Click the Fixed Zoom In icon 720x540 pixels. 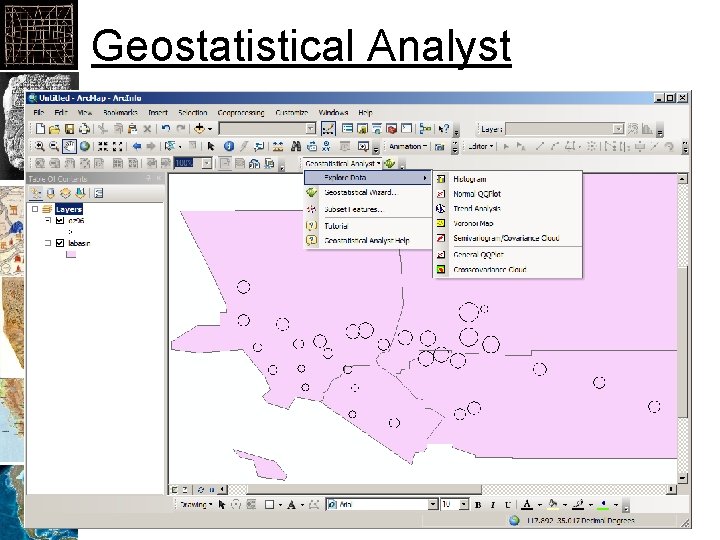103,146
